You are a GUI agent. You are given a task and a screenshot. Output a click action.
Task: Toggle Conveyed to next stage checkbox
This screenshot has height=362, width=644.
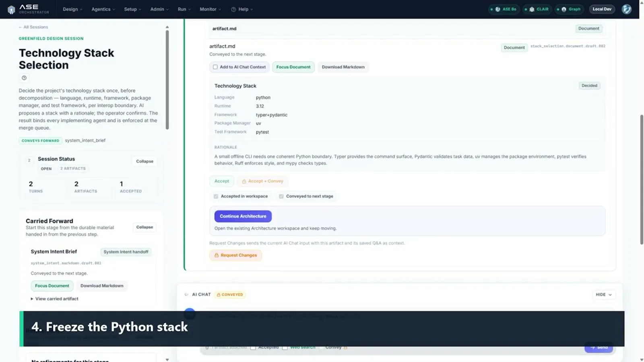pyautogui.click(x=281, y=196)
